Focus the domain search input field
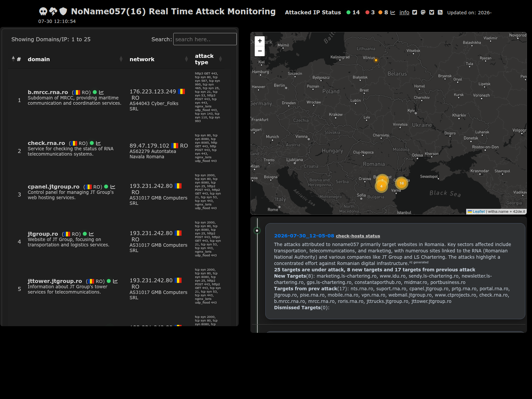The image size is (532, 399). point(205,39)
